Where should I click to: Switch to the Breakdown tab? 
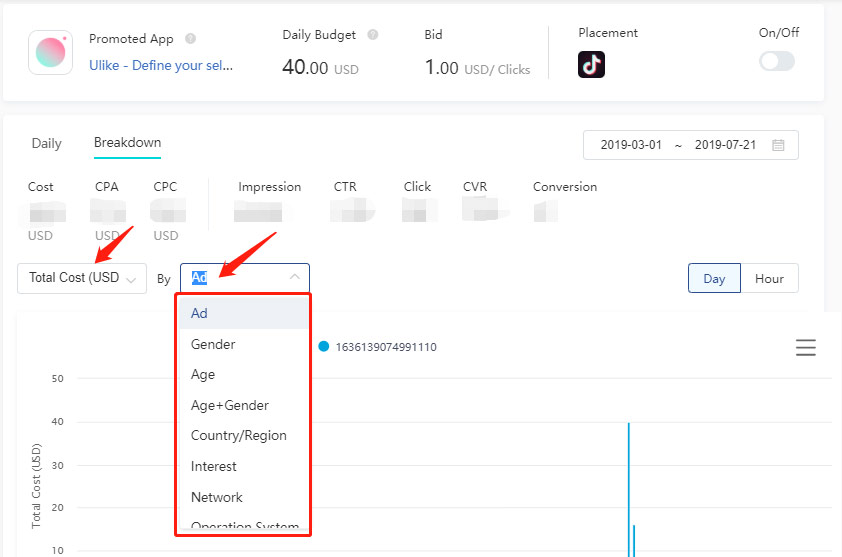[x=127, y=142]
